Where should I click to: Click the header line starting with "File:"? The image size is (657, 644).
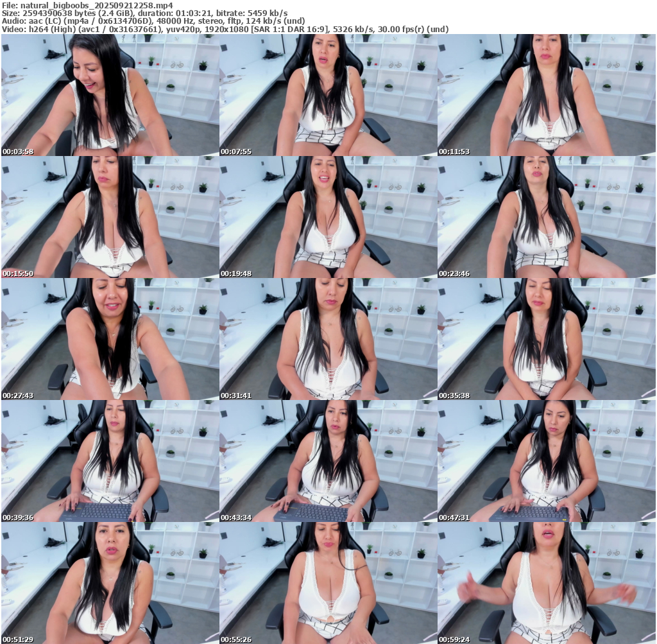[x=87, y=5]
